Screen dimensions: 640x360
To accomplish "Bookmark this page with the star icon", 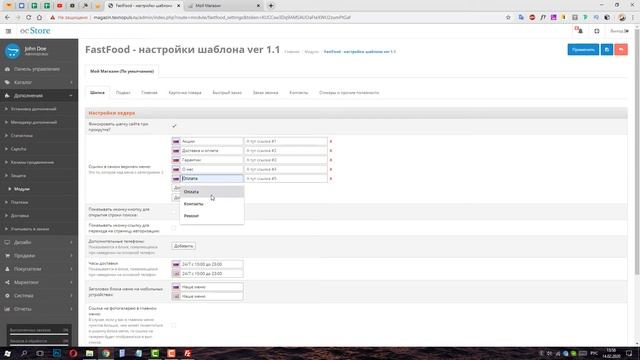I will point(508,18).
